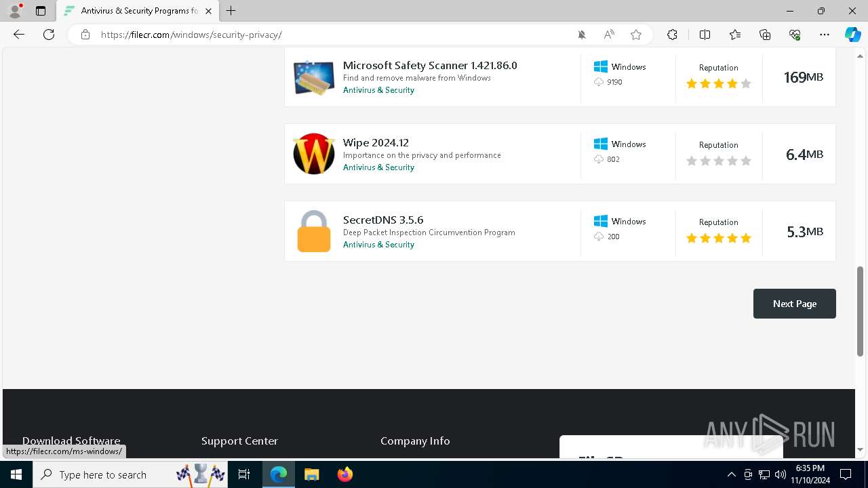Image resolution: width=868 pixels, height=488 pixels.
Task: Refresh the filecr page
Action: point(49,35)
